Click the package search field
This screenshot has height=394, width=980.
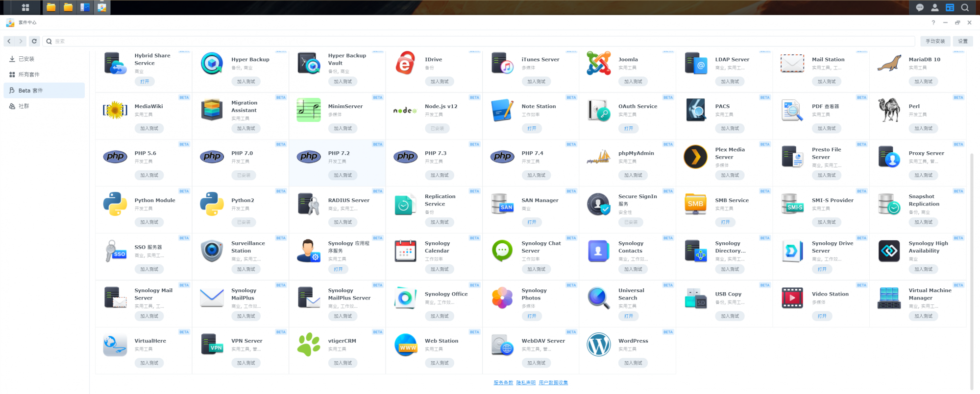click(x=479, y=41)
